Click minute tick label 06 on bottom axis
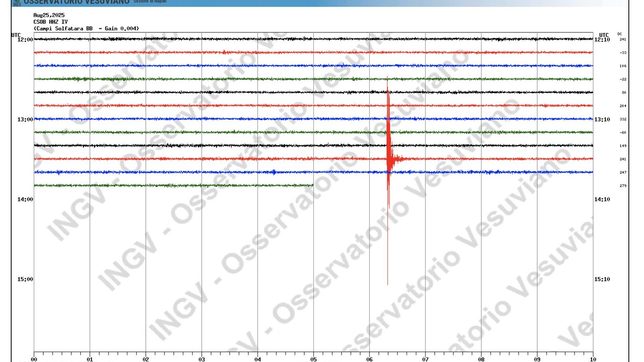The width and height of the screenshot is (644, 362). 369,359
